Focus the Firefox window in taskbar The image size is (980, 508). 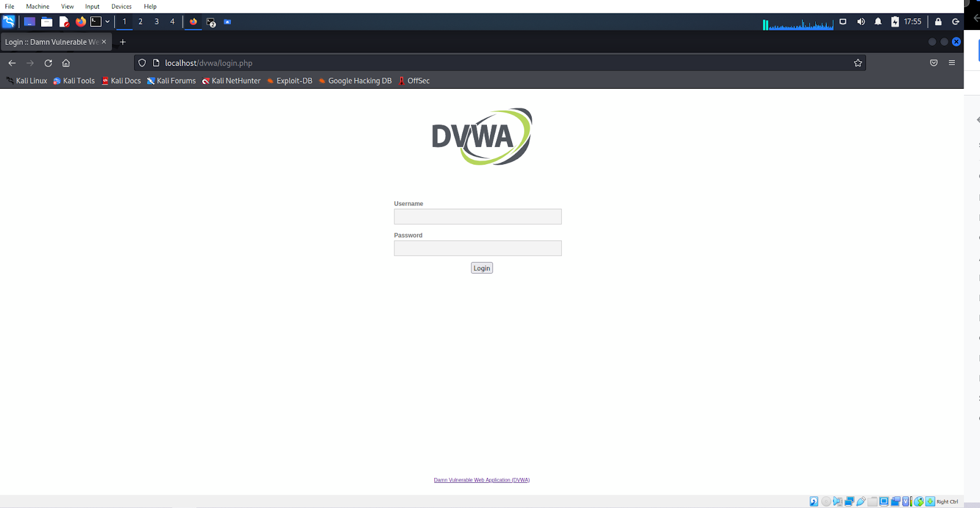194,21
